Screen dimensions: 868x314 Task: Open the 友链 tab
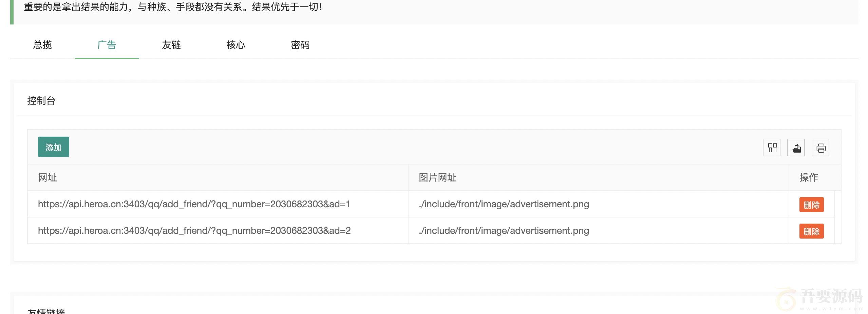[x=171, y=45]
